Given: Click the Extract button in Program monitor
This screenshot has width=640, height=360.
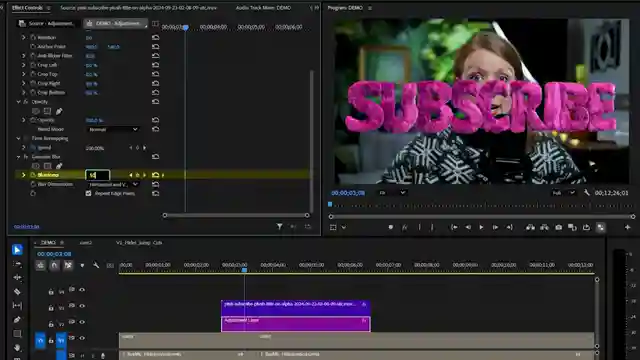Looking at the screenshot, I should 544,227.
